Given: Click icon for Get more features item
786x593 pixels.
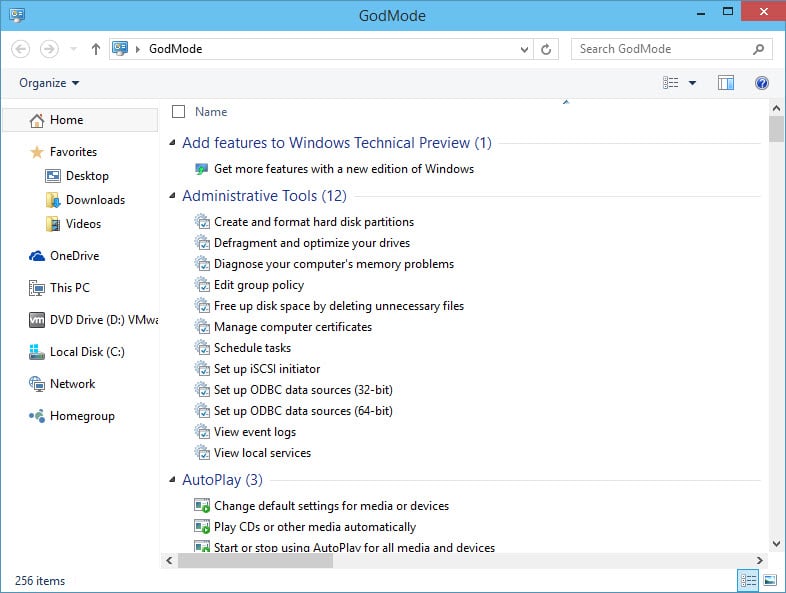Looking at the screenshot, I should [202, 169].
